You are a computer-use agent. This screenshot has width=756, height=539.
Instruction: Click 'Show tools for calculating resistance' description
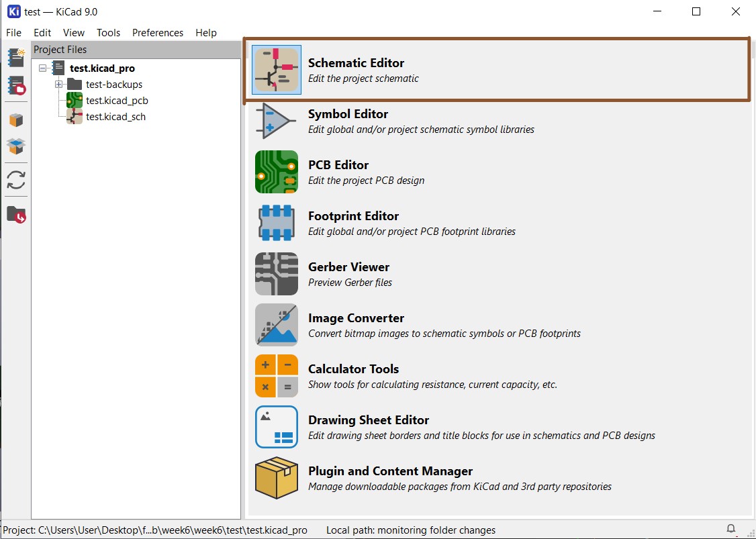[x=433, y=385]
